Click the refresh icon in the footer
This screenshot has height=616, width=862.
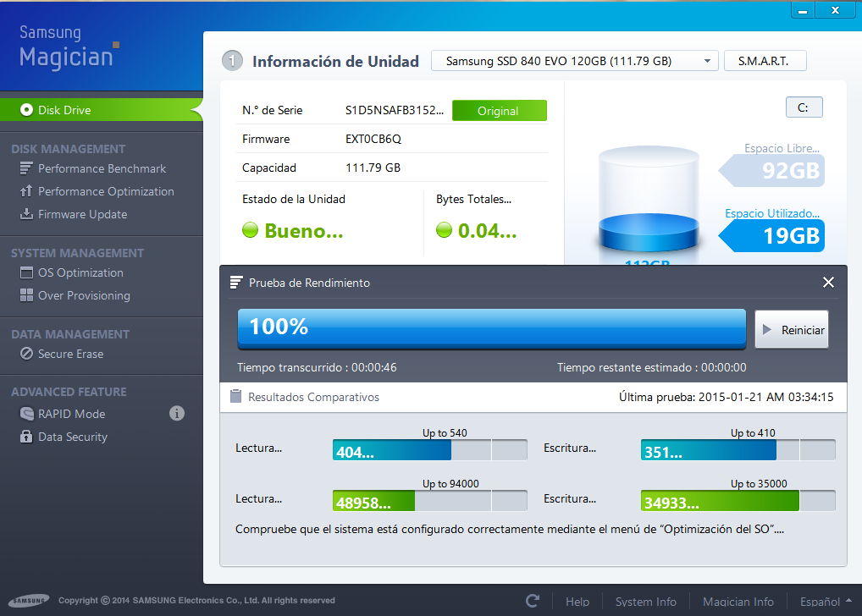tap(532, 601)
